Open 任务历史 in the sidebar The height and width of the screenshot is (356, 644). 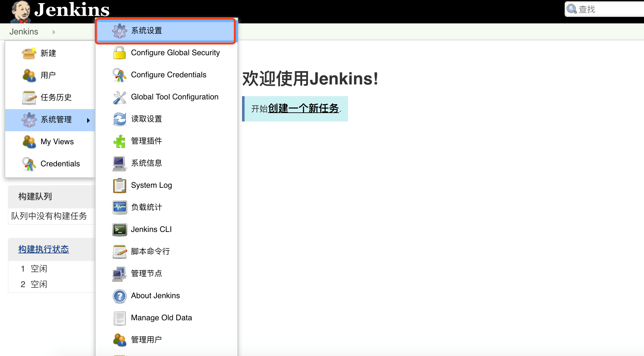pyautogui.click(x=56, y=97)
